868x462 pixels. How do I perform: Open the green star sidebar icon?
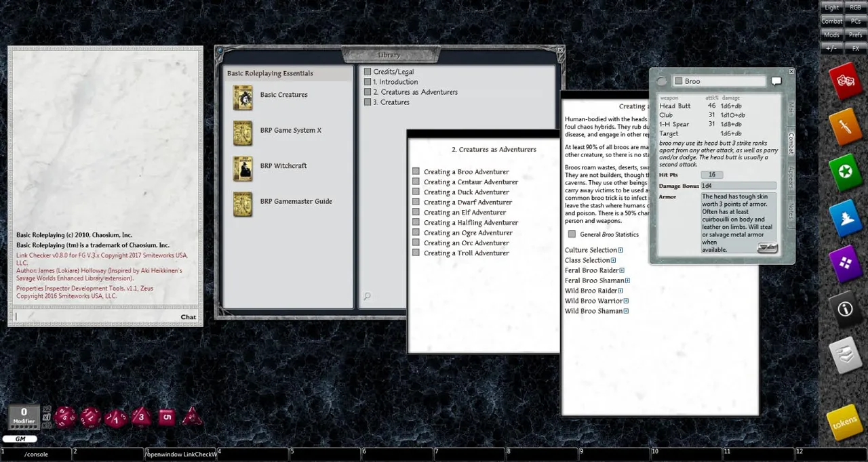pos(845,171)
